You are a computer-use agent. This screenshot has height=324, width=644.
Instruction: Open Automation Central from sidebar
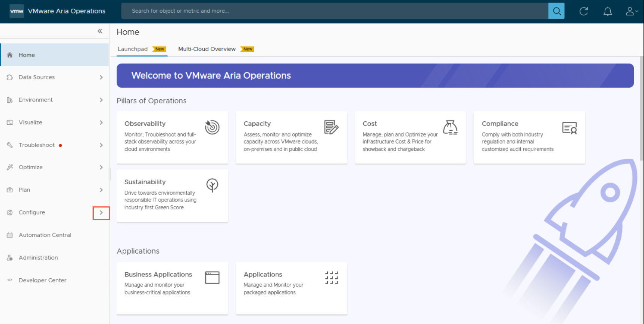point(45,235)
